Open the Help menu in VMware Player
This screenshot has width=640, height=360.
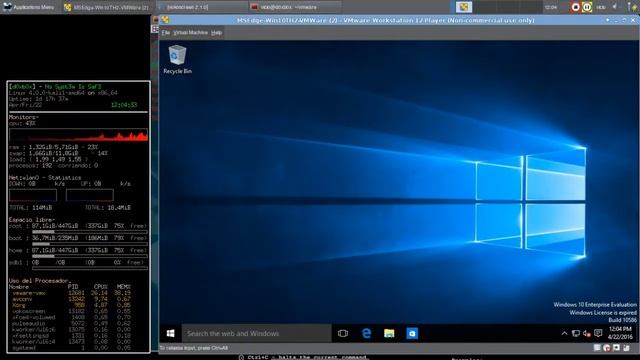216,33
